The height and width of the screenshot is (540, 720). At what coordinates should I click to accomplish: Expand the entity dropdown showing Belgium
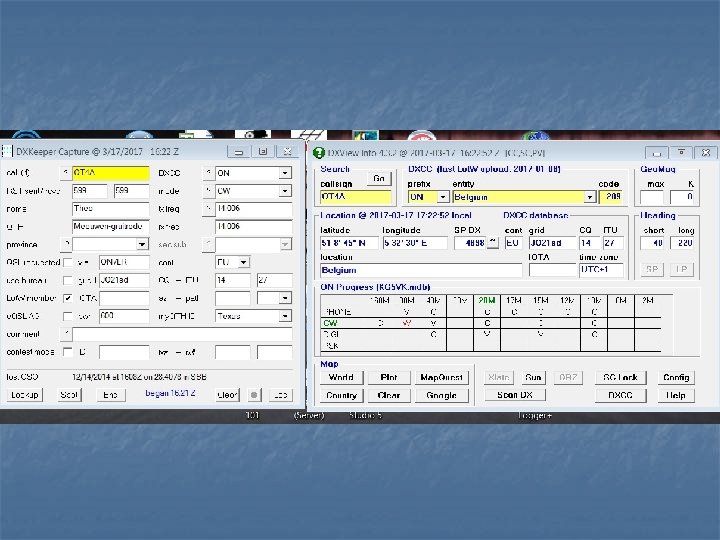pyautogui.click(x=589, y=197)
